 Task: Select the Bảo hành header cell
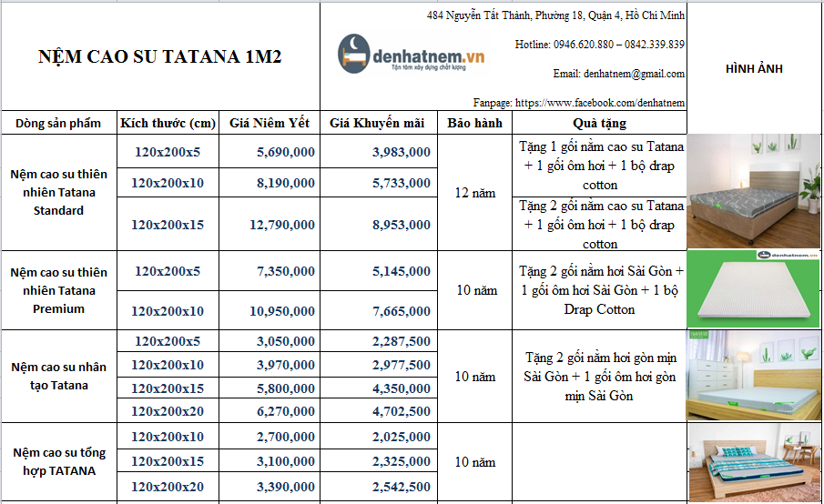pyautogui.click(x=474, y=123)
